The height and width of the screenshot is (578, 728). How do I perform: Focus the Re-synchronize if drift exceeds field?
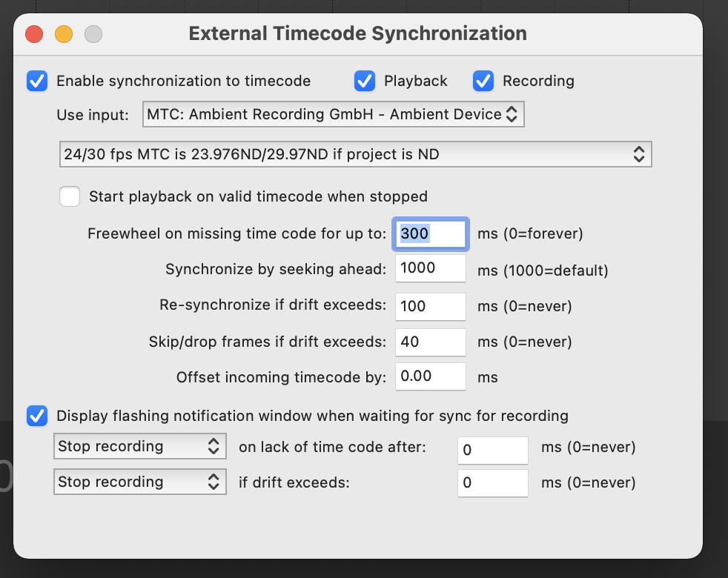click(431, 305)
